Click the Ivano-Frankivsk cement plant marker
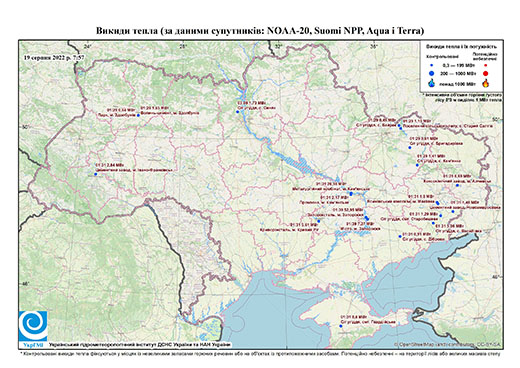Viewport: 520px width, 368px height. pos(95,174)
